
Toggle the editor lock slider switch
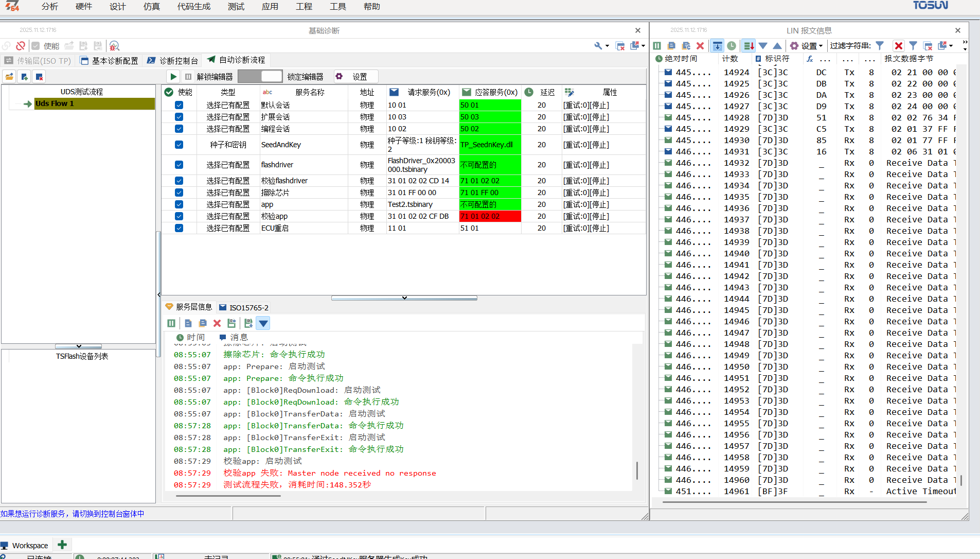click(x=260, y=76)
